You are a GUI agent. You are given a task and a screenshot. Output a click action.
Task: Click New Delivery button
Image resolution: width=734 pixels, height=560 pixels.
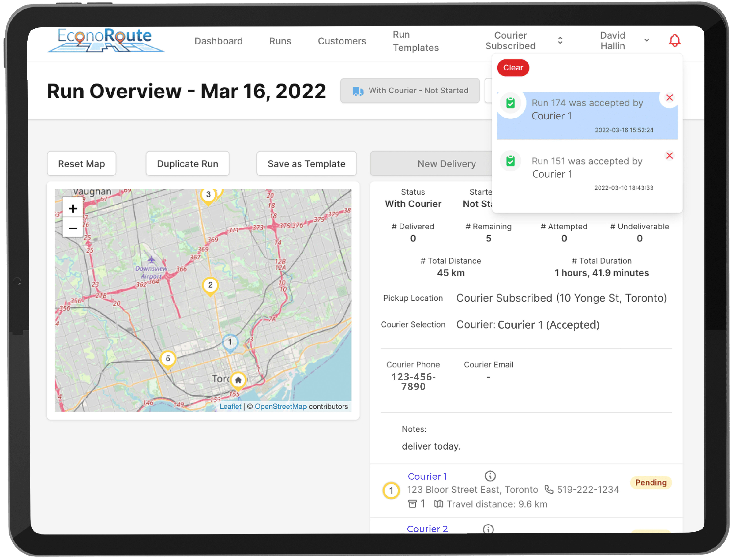(x=431, y=164)
